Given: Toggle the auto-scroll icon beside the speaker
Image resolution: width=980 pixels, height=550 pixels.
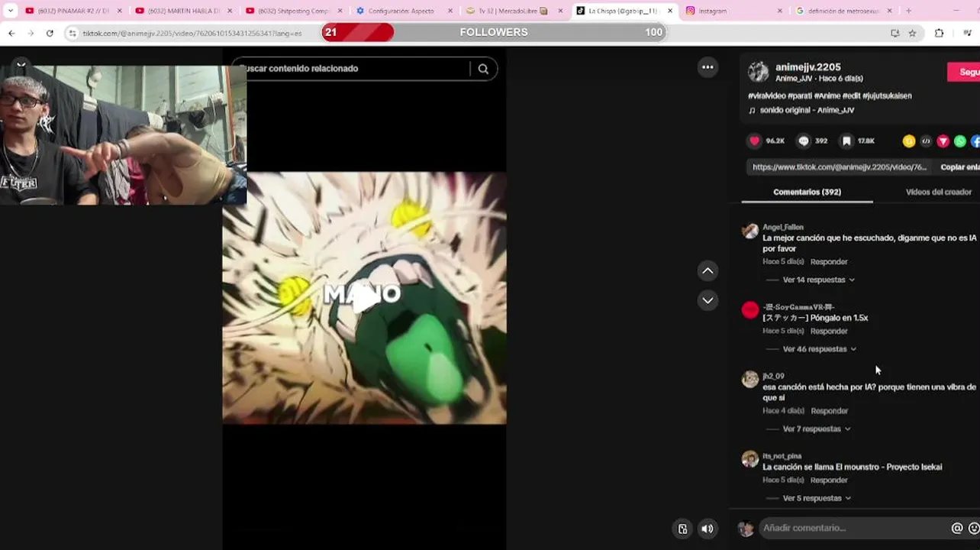Looking at the screenshot, I should 682,529.
